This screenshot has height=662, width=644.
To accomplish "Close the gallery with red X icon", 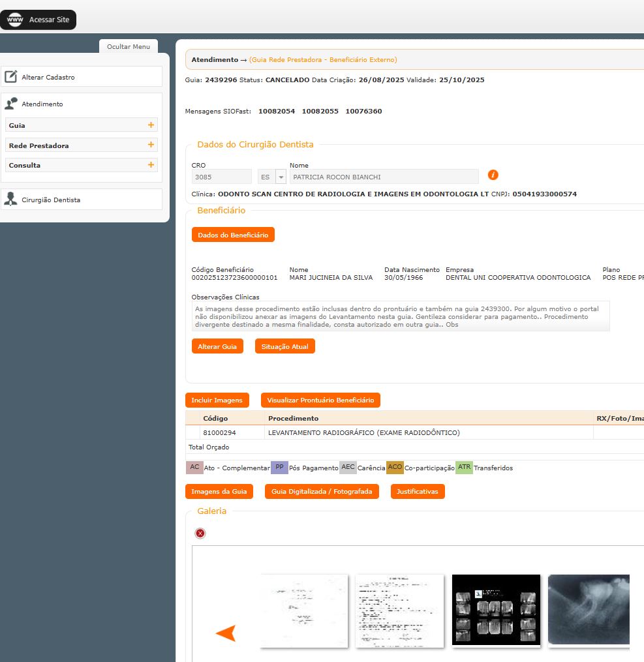I will (200, 534).
